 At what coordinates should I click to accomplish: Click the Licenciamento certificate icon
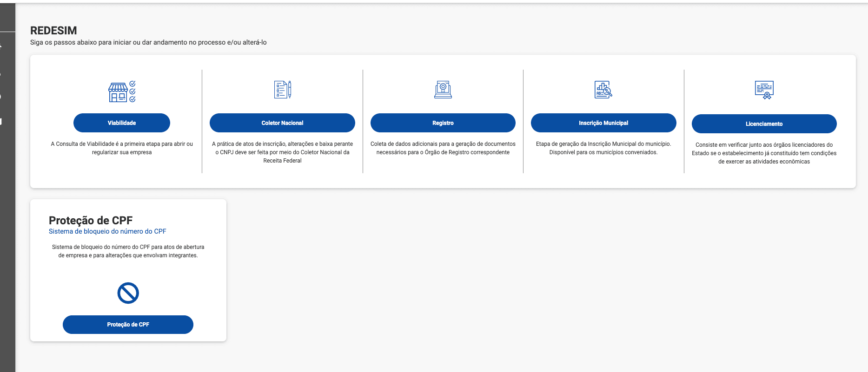pos(764,90)
